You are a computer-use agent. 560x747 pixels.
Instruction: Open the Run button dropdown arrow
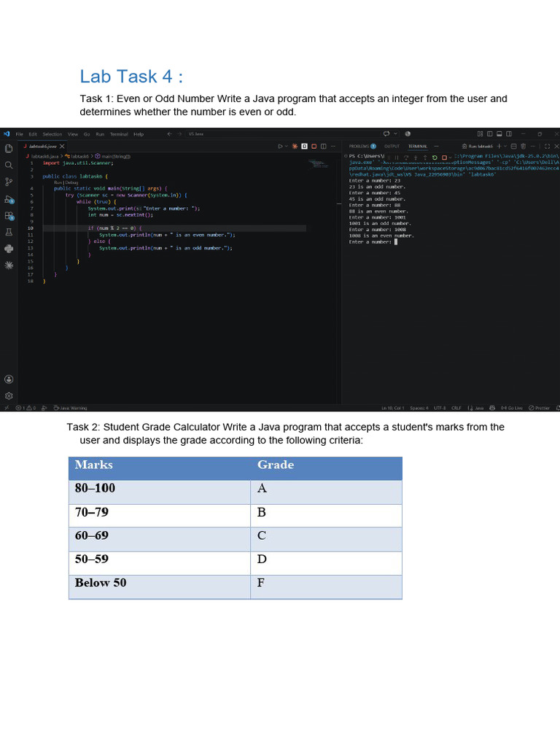pyautogui.click(x=286, y=146)
